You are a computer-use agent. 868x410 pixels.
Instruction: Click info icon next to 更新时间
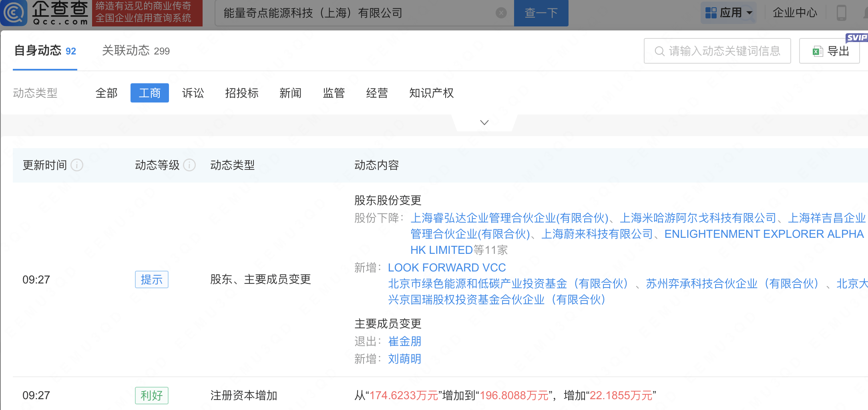77,165
